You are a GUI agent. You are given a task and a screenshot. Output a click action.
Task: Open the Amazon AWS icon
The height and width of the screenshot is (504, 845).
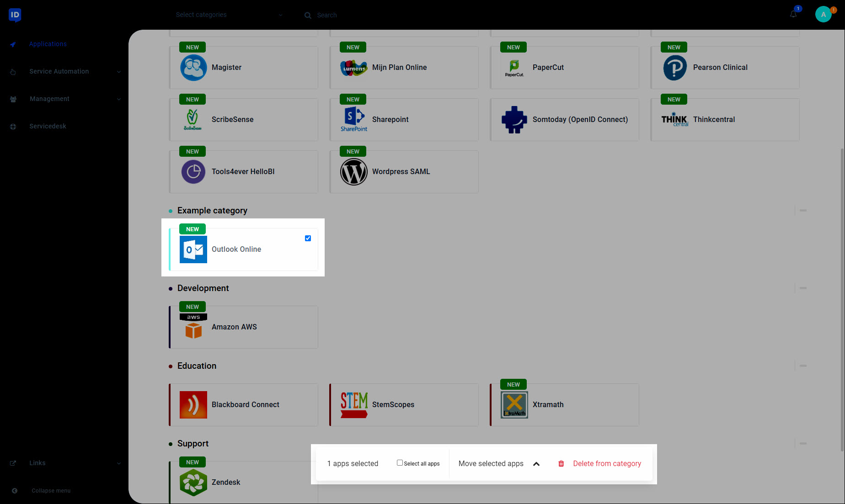[193, 327]
